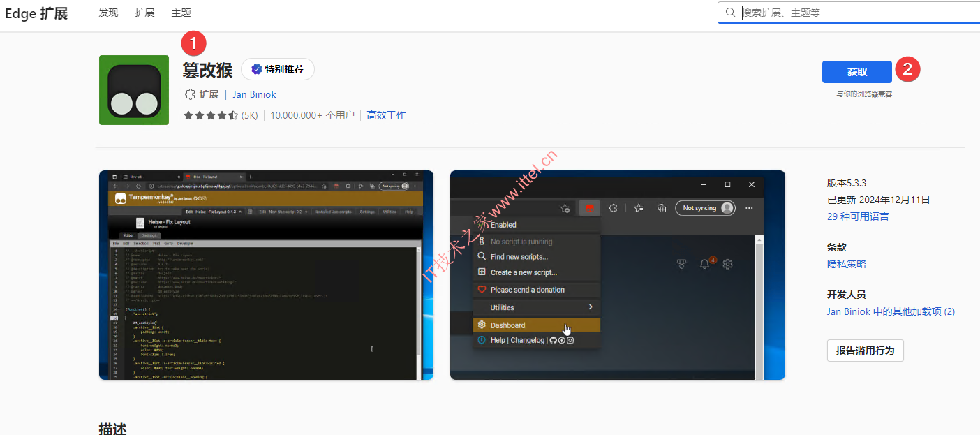Image resolution: width=980 pixels, height=435 pixels.
Task: Click the search magnifier icon
Action: [x=730, y=13]
